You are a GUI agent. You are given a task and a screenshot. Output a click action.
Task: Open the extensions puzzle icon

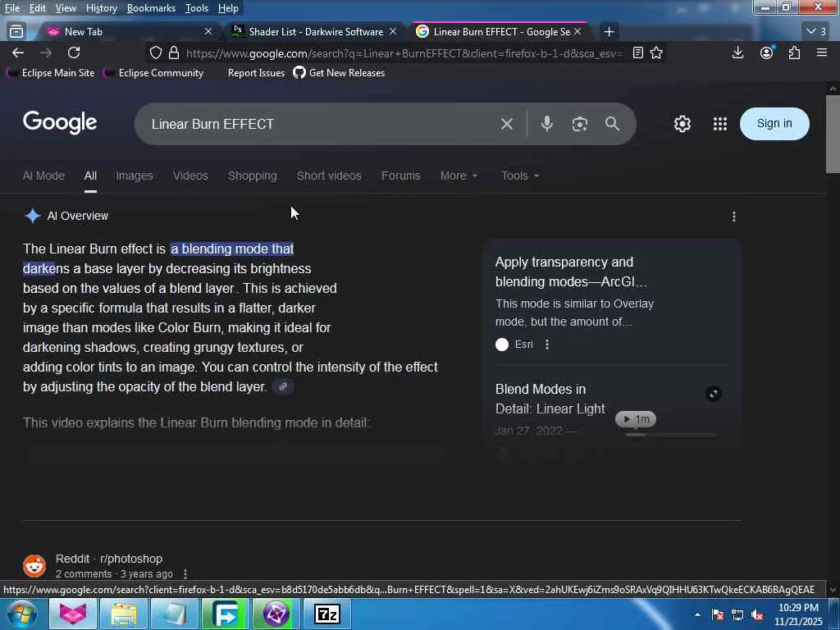tap(794, 52)
